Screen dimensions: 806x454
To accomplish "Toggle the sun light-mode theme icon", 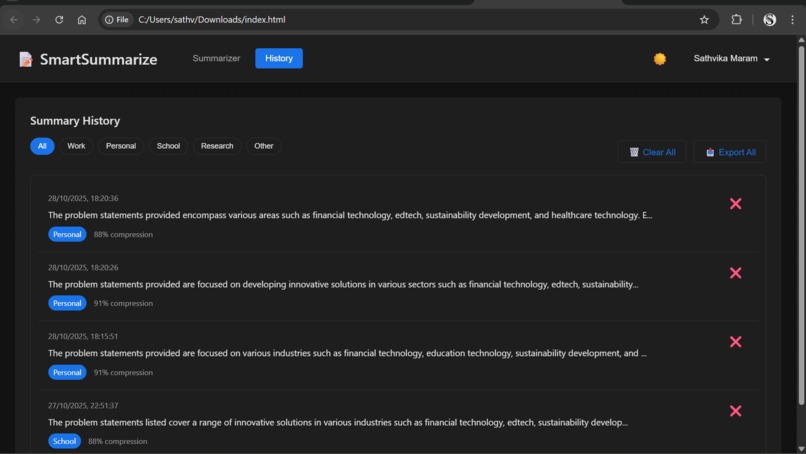I will (x=660, y=59).
